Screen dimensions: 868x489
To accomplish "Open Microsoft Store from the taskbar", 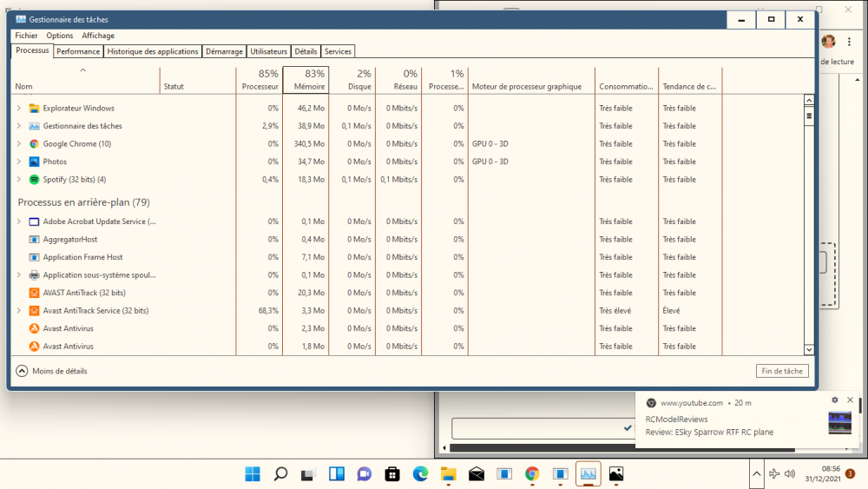I will coord(392,474).
